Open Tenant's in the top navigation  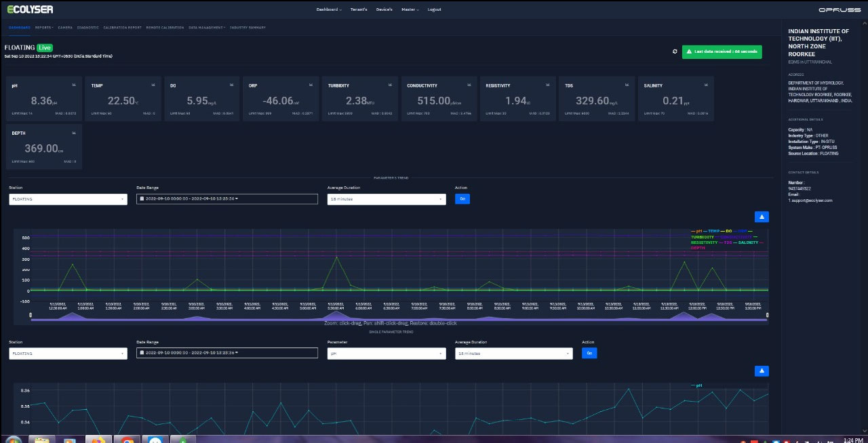359,9
